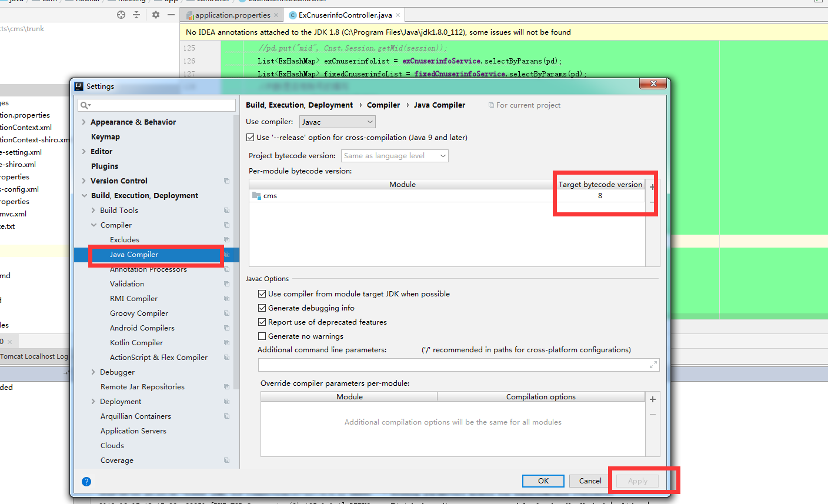The image size is (828, 504).
Task: Expand Appearance & Behavior settings section
Action: point(84,122)
